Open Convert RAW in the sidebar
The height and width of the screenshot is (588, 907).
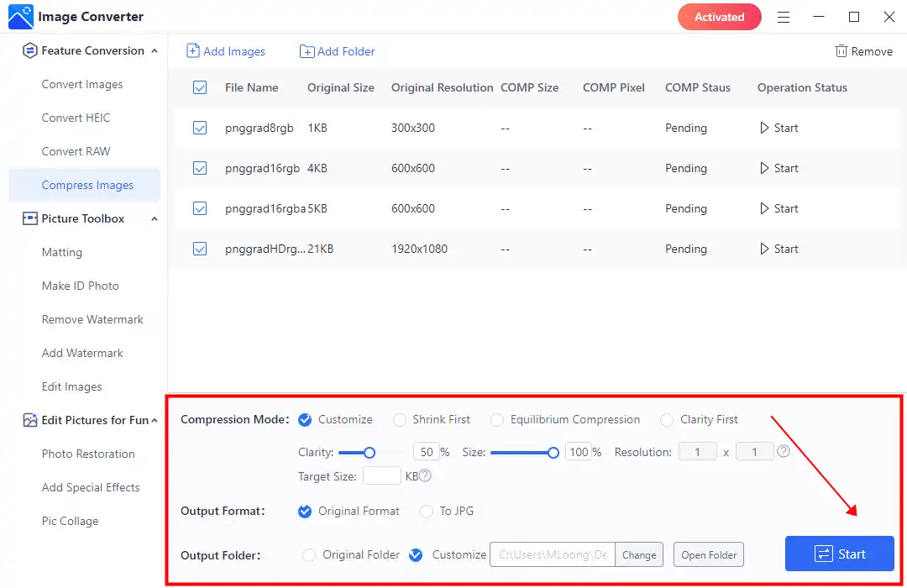pos(76,152)
